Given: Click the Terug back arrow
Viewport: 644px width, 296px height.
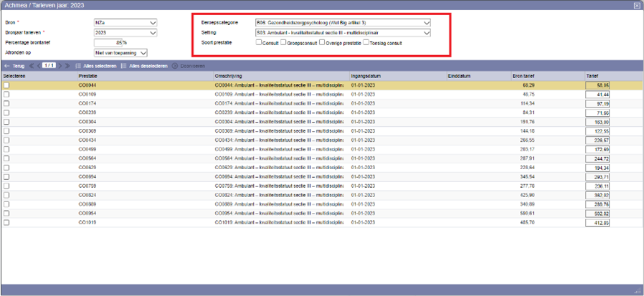Looking at the screenshot, I should pyautogui.click(x=7, y=65).
